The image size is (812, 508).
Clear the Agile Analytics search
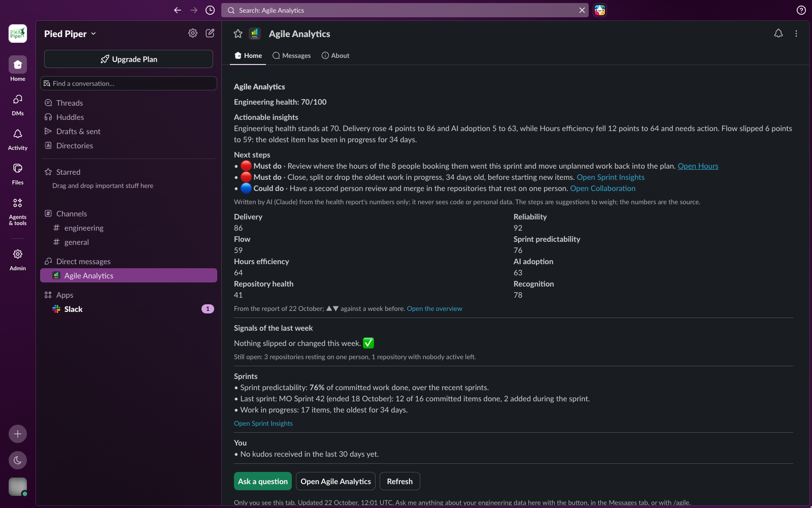tap(582, 10)
